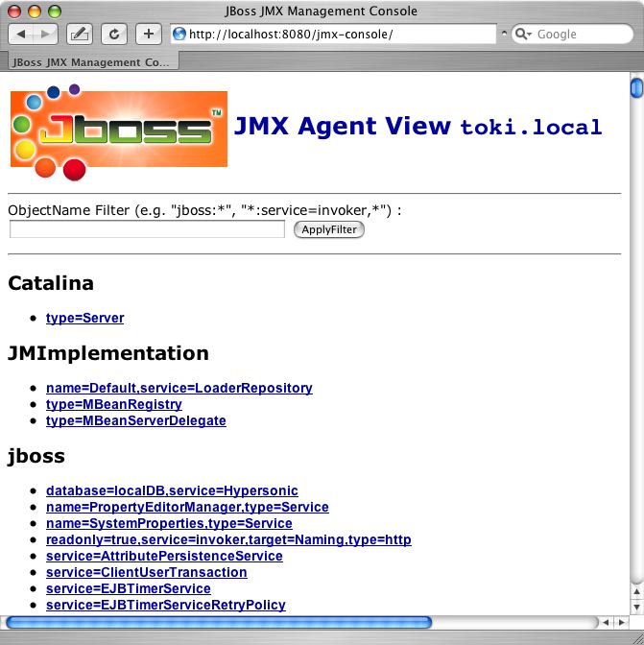Screen dimensions: 644x645
Task: Open service=ClientUserTransaction link
Action: tap(147, 573)
